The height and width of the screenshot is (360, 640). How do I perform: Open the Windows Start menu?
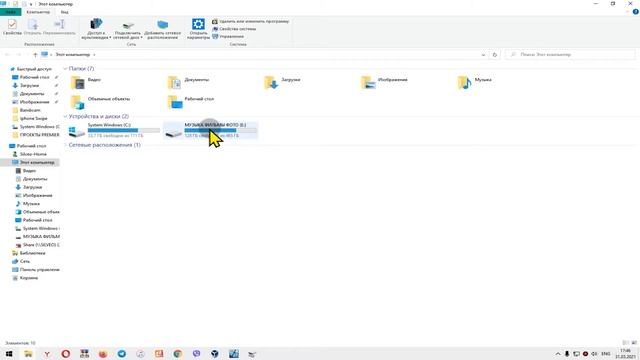pos(9,354)
